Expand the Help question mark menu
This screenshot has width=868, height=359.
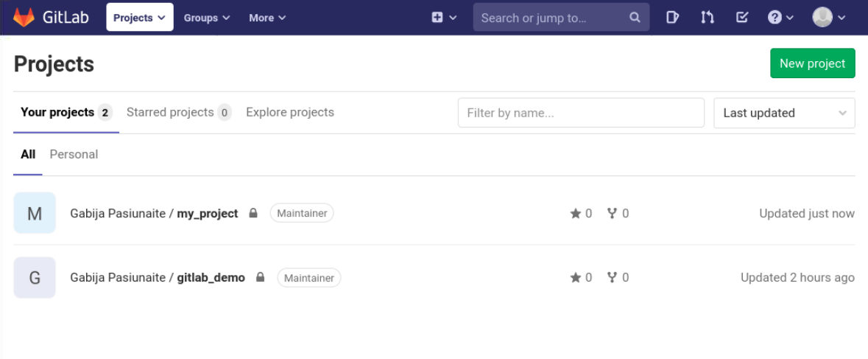tap(780, 18)
